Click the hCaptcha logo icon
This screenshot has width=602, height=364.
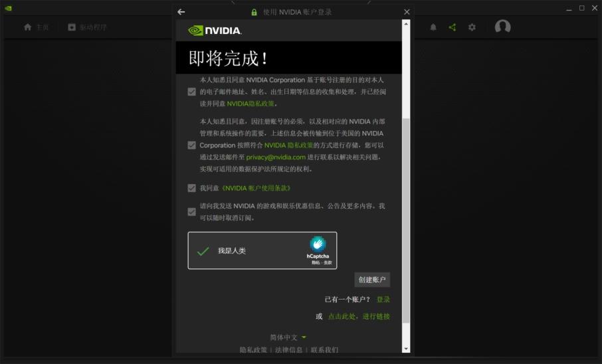(x=318, y=244)
